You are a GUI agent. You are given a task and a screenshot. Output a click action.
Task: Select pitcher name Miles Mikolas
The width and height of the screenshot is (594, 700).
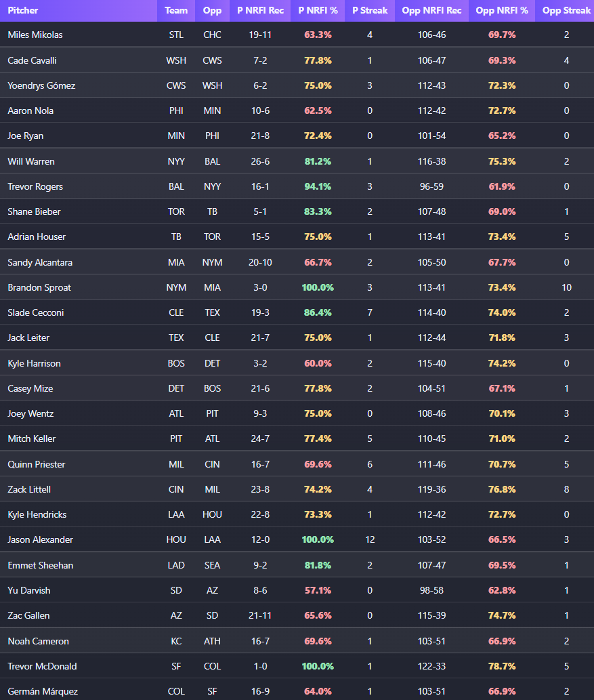pos(35,35)
